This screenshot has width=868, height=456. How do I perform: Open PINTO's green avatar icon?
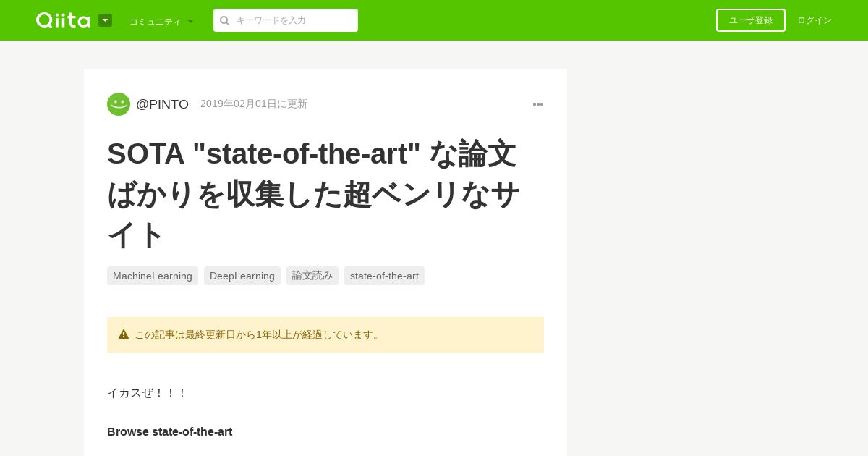click(x=119, y=104)
